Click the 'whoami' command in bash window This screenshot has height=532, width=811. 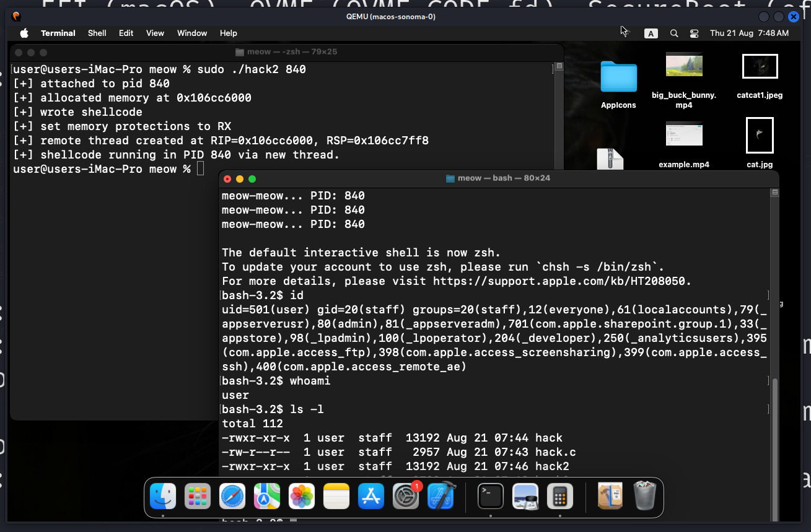click(x=310, y=381)
